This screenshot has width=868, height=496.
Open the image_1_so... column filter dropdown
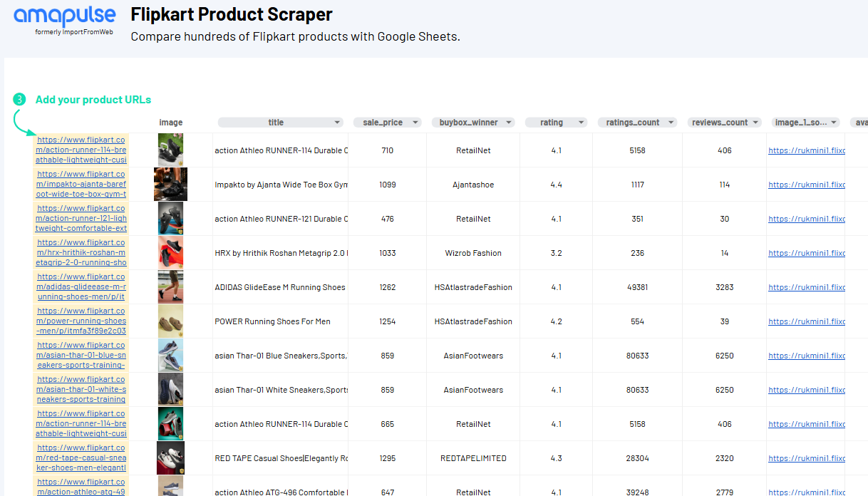(835, 123)
